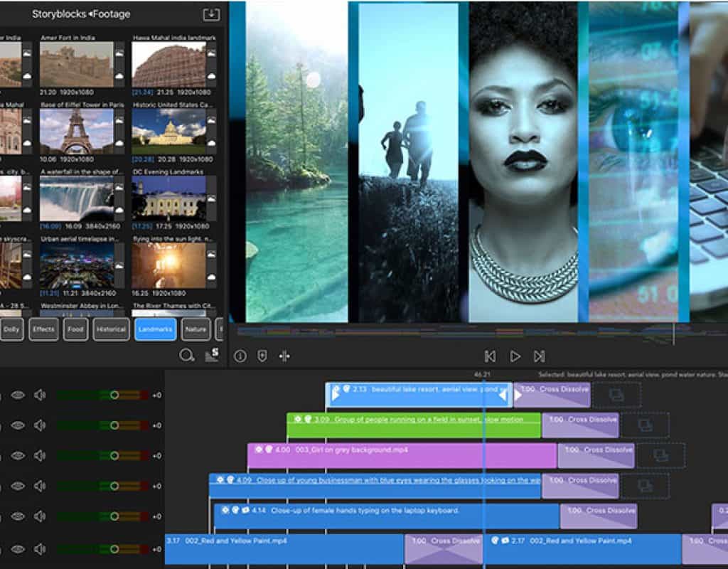This screenshot has width=728, height=569.
Task: Mute audio on Red and Yellow Paint track
Action: click(x=40, y=549)
